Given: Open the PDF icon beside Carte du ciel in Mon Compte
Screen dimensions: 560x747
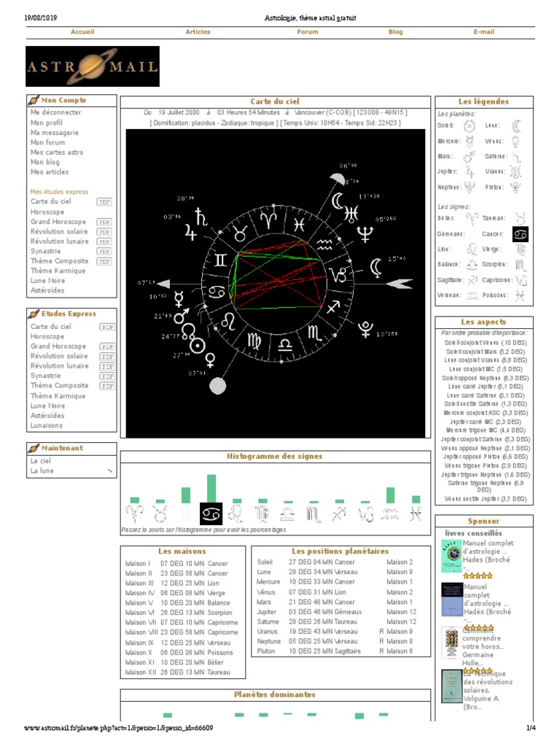Looking at the screenshot, I should [x=104, y=202].
